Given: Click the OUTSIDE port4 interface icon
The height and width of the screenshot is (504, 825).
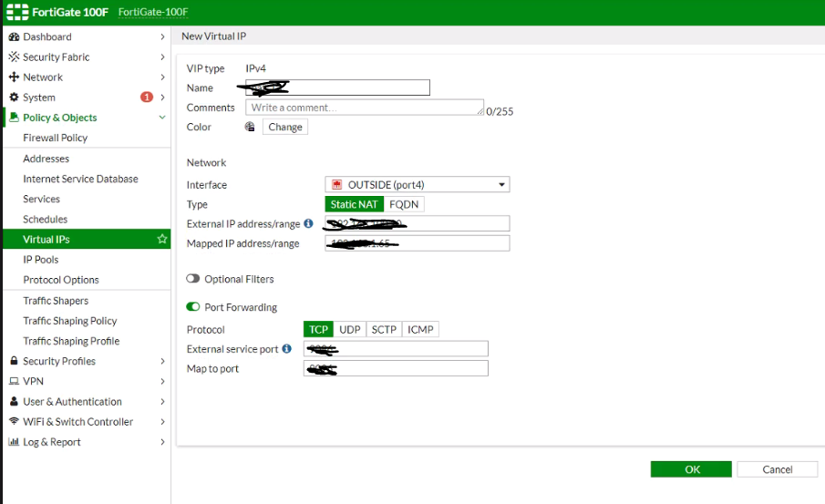Looking at the screenshot, I should pos(336,185).
